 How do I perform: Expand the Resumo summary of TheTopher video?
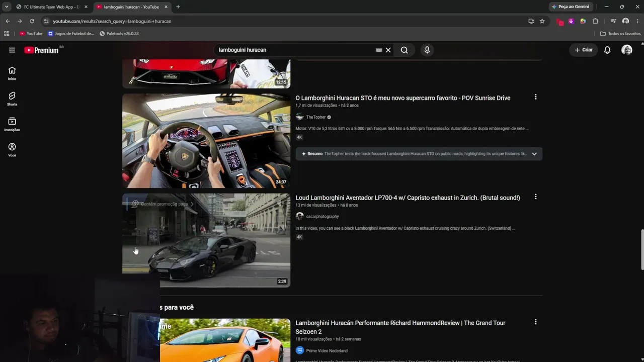coord(534,154)
